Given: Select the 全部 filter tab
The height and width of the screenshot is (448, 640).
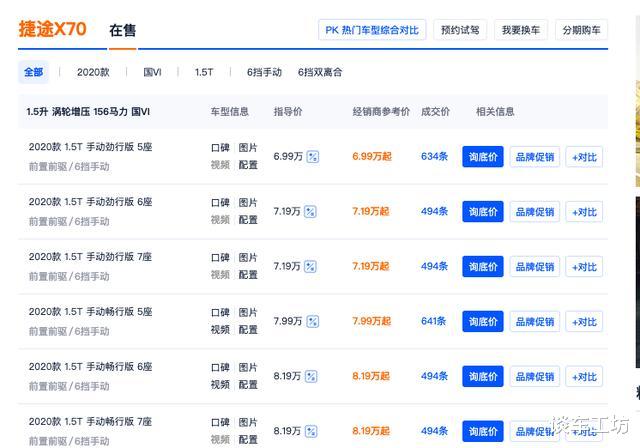Looking at the screenshot, I should 33,72.
